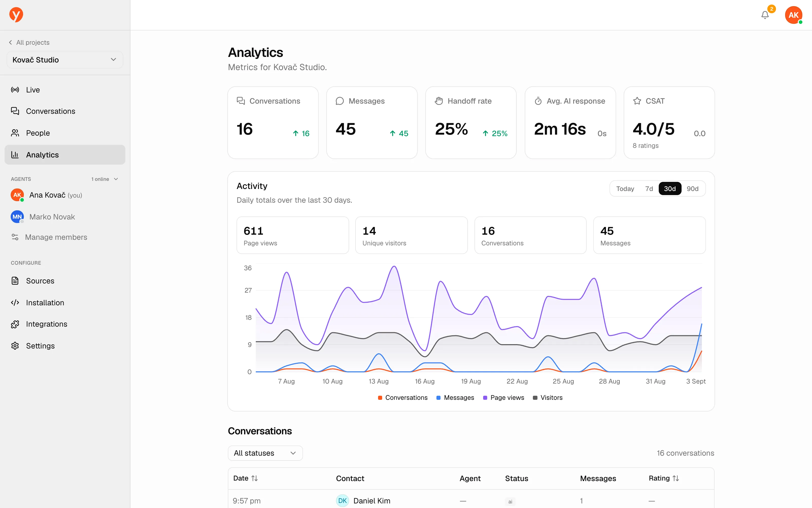Image resolution: width=812 pixels, height=508 pixels.
Task: Toggle the Messages legend series
Action: [455, 398]
